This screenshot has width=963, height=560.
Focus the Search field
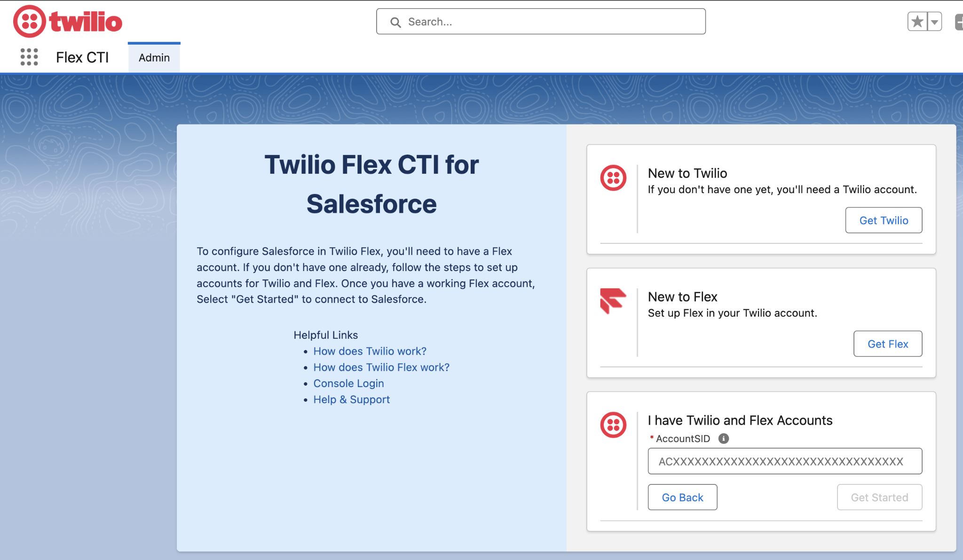point(541,22)
